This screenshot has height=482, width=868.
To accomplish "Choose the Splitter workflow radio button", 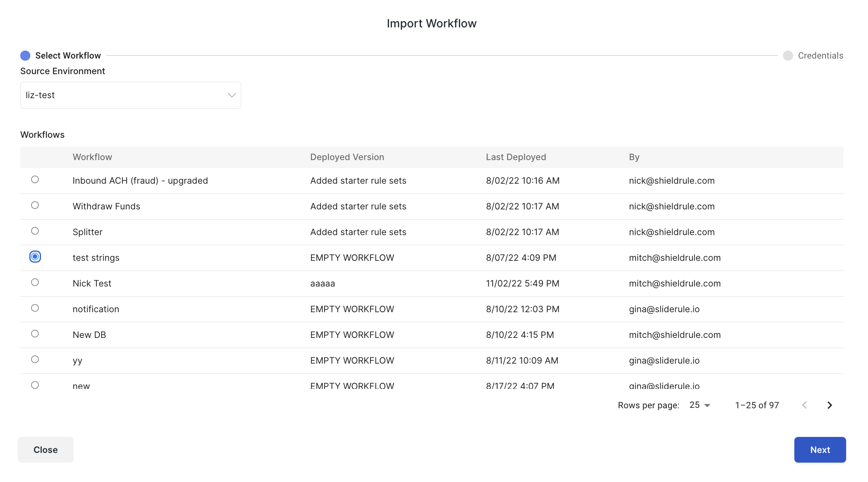I will (35, 231).
